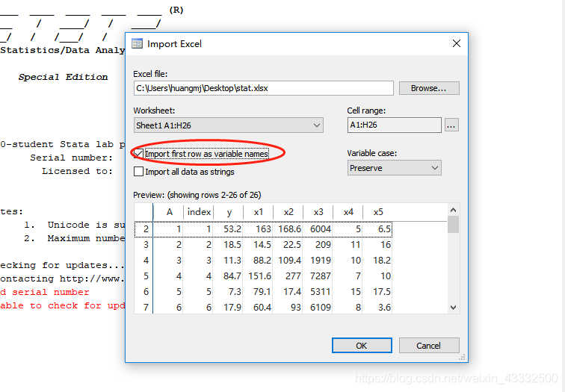This screenshot has width=565, height=392.
Task: Close the Import Excel dialog
Action: [x=456, y=43]
